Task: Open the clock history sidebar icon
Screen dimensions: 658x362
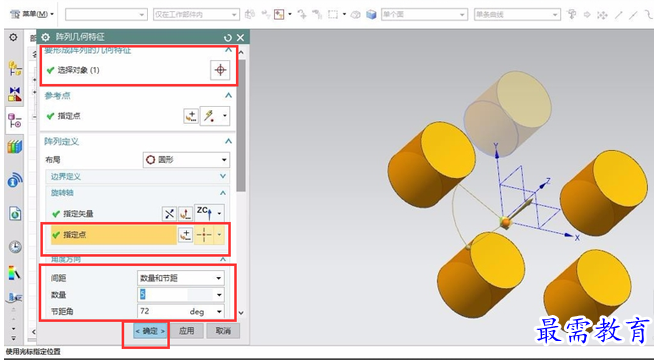Action: click(x=15, y=246)
